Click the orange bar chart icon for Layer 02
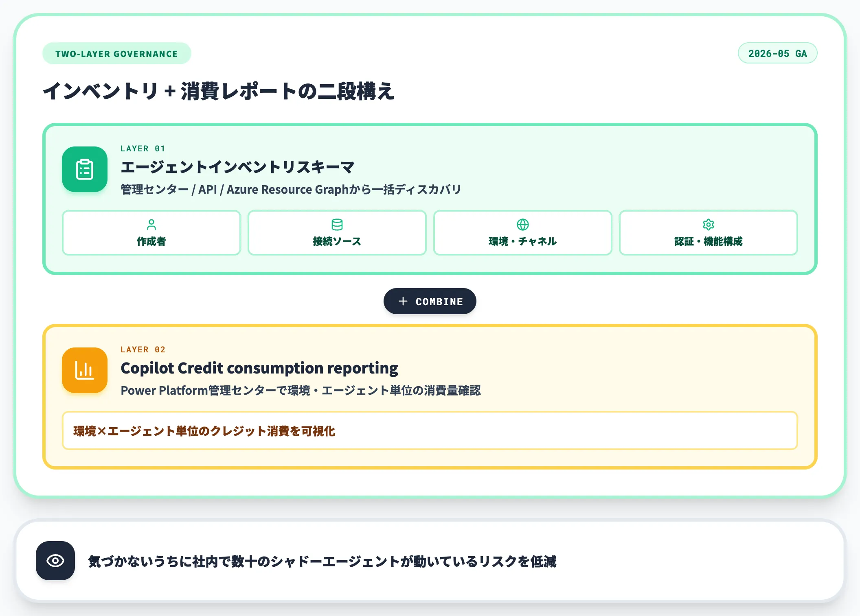The height and width of the screenshot is (616, 860). (85, 370)
